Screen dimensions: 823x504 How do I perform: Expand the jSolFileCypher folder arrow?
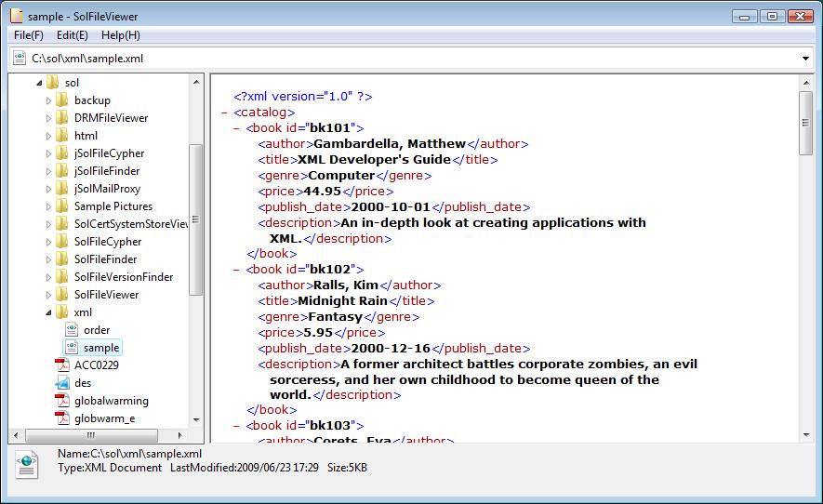click(x=48, y=153)
